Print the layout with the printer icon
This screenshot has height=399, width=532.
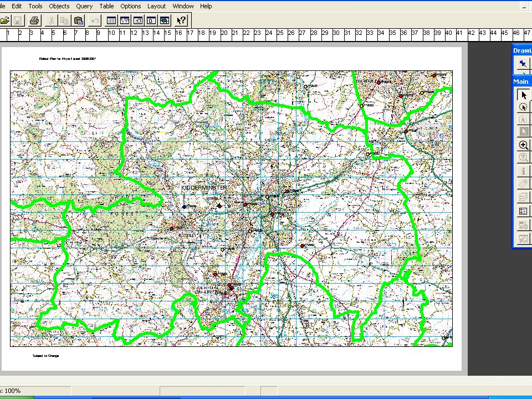[x=34, y=21]
